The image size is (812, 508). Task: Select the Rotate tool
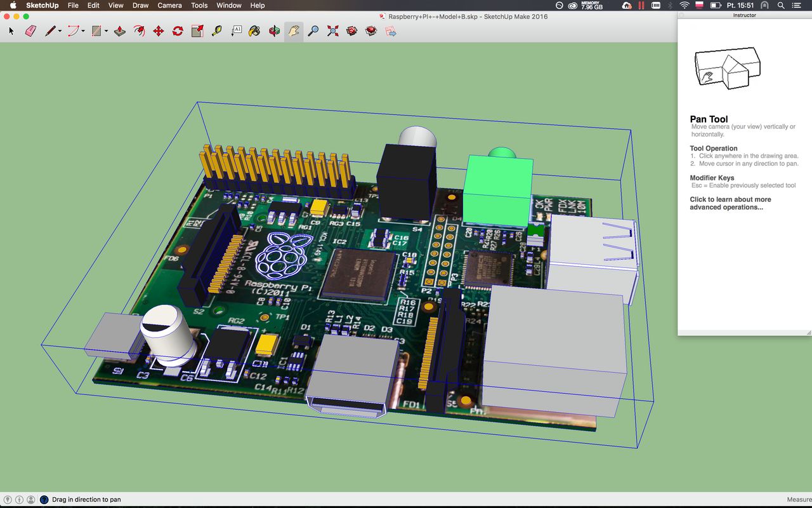tap(178, 31)
